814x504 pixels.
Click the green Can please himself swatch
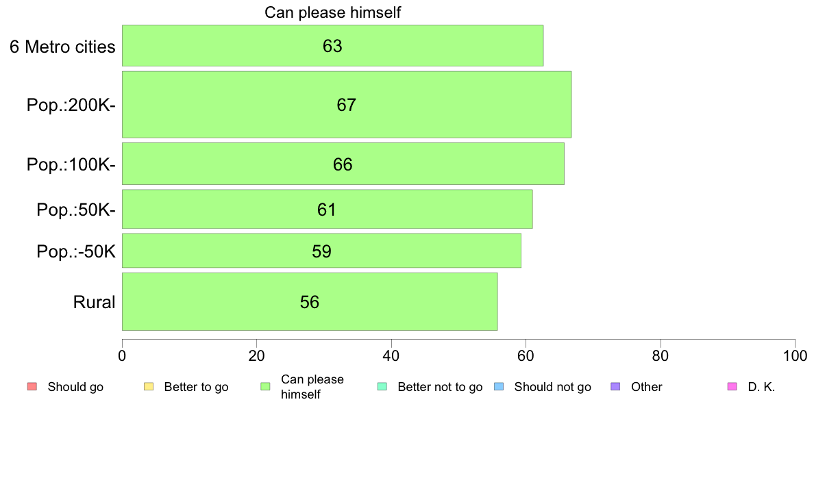[265, 387]
